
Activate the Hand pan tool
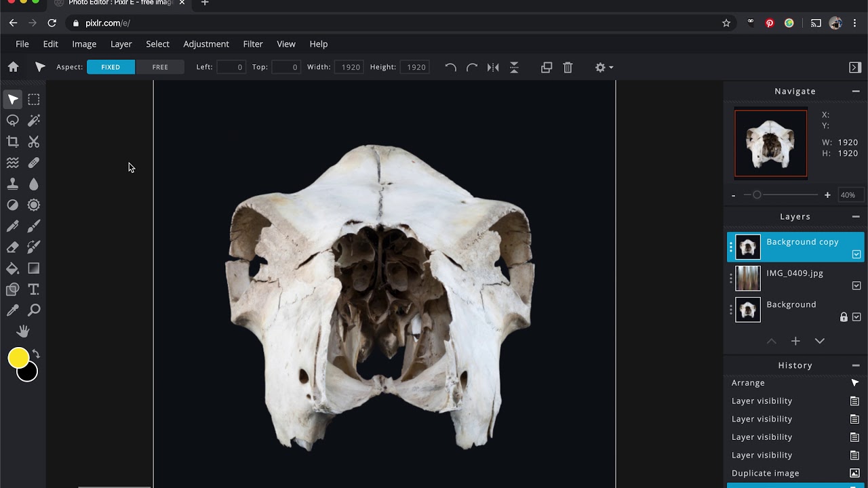tap(23, 331)
